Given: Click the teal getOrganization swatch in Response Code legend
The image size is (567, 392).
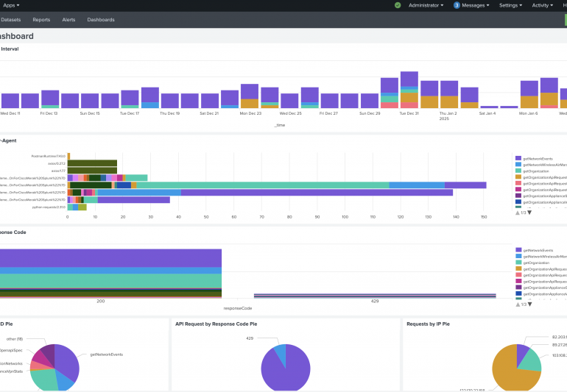Looking at the screenshot, I should pos(518,263).
